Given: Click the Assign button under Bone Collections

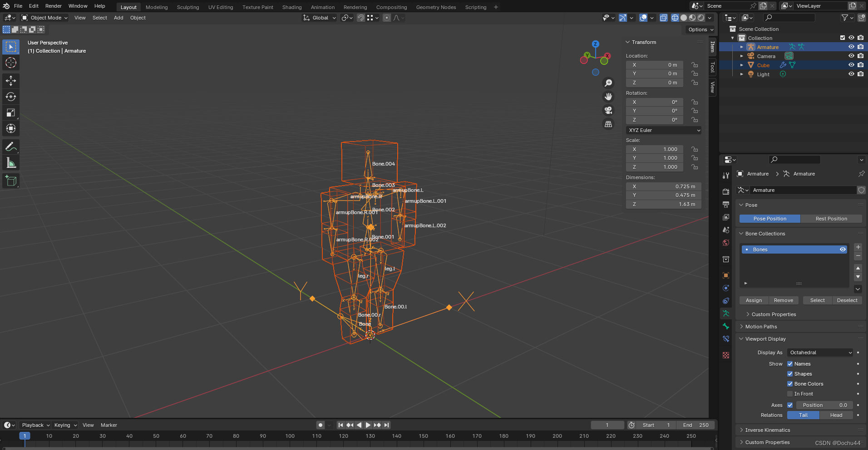Looking at the screenshot, I should [x=753, y=300].
